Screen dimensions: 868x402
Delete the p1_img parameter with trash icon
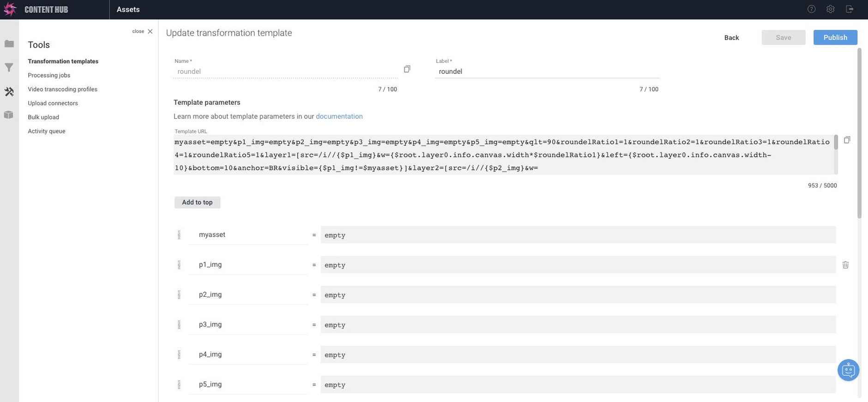point(845,265)
